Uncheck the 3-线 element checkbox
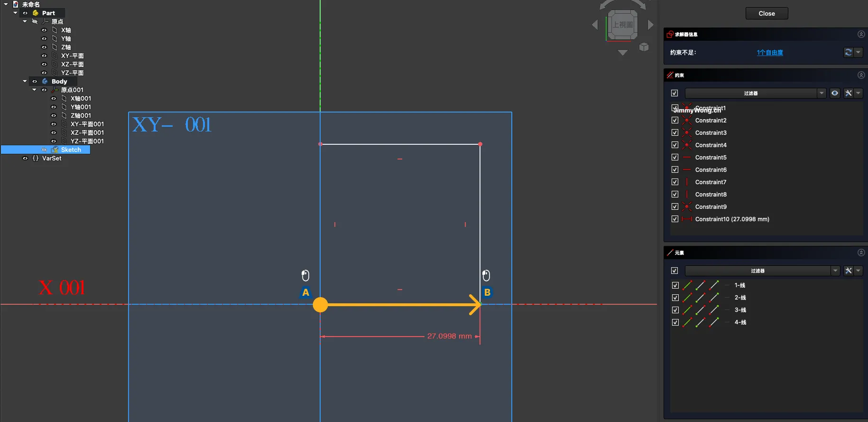This screenshot has width=868, height=422. point(675,310)
